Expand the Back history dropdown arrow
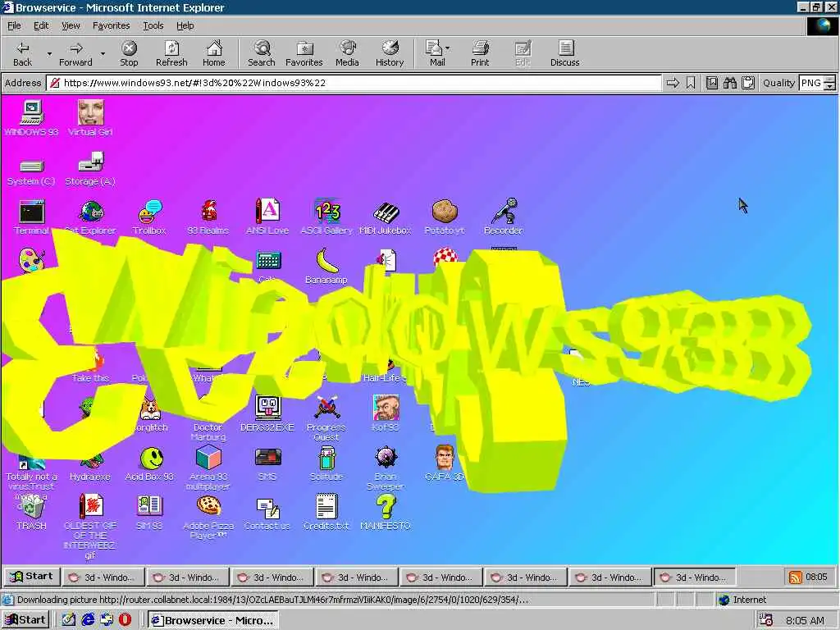 tap(49, 53)
